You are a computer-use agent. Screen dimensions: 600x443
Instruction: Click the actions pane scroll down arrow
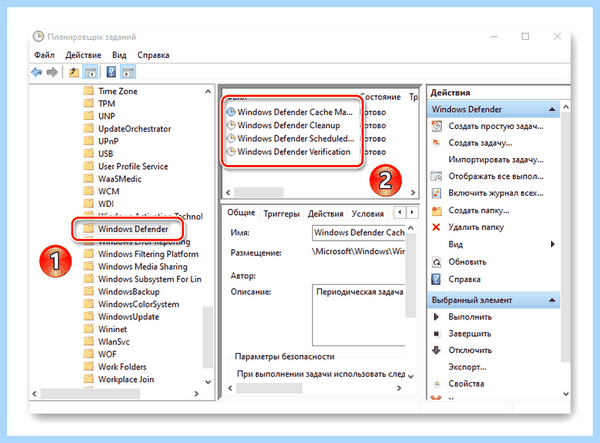point(566,394)
